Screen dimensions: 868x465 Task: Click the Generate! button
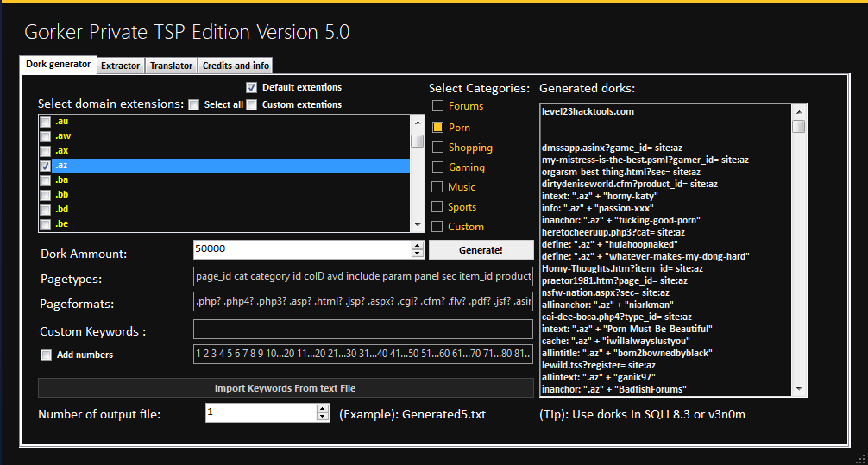pos(481,249)
